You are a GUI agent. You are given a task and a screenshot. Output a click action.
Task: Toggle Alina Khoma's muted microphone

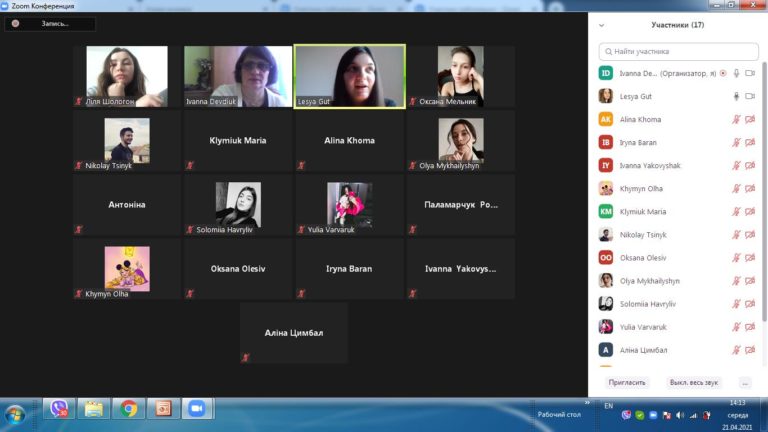(736, 120)
